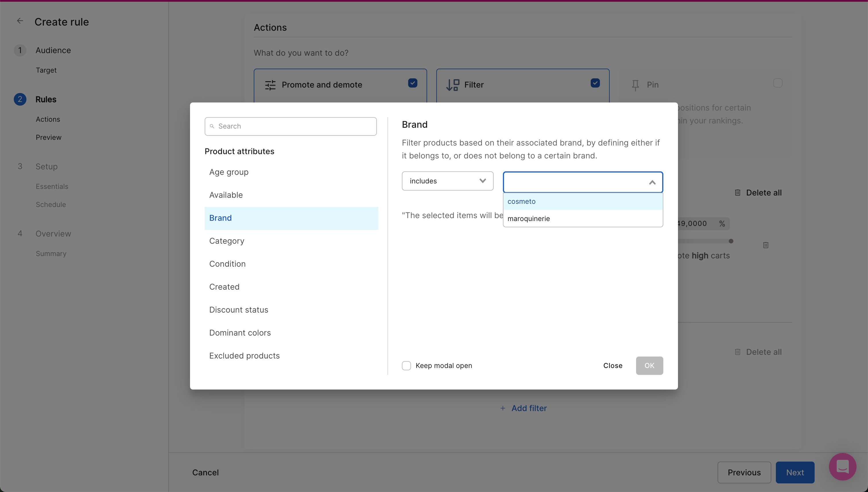Uncheck the Promote and demote checkbox
The width and height of the screenshot is (868, 492).
coord(412,83)
